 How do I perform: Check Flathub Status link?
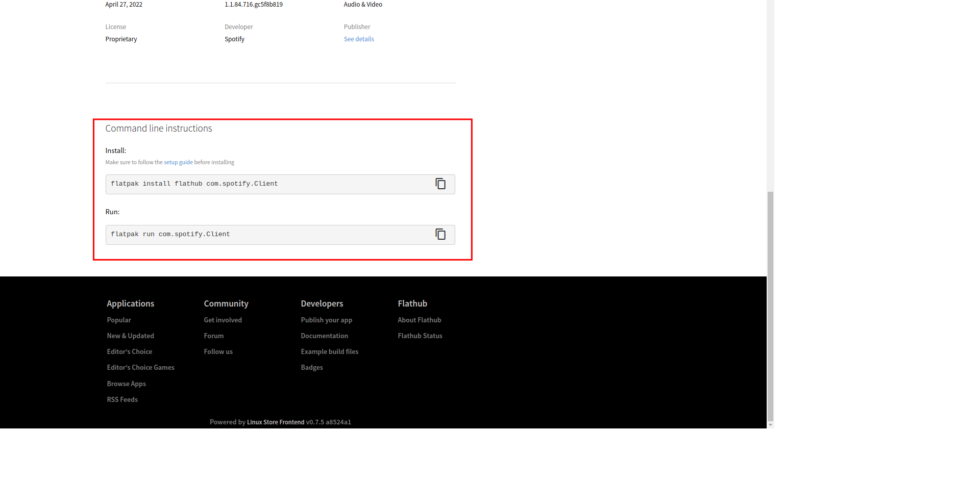coord(420,336)
